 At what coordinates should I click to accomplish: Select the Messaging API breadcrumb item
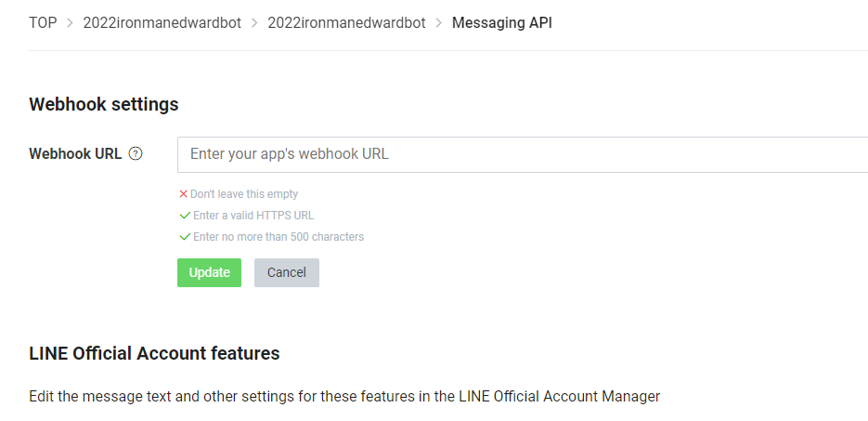[x=501, y=22]
